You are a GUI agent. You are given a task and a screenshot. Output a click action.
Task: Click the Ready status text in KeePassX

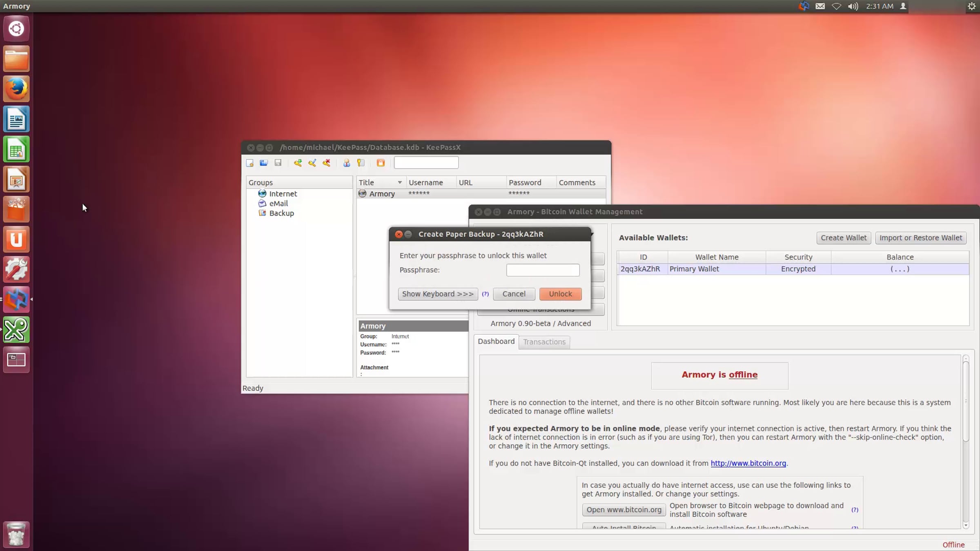coord(253,388)
